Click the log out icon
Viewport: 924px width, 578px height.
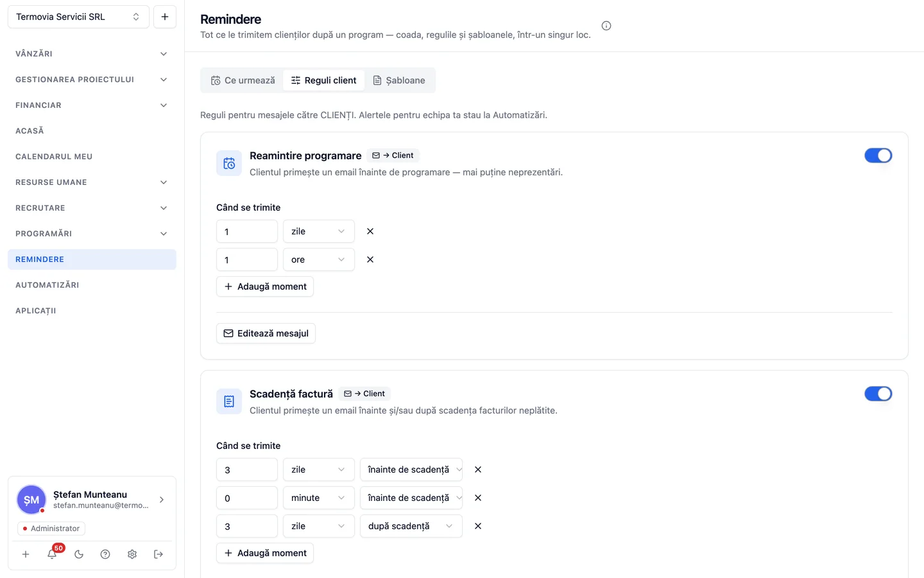[x=158, y=554]
